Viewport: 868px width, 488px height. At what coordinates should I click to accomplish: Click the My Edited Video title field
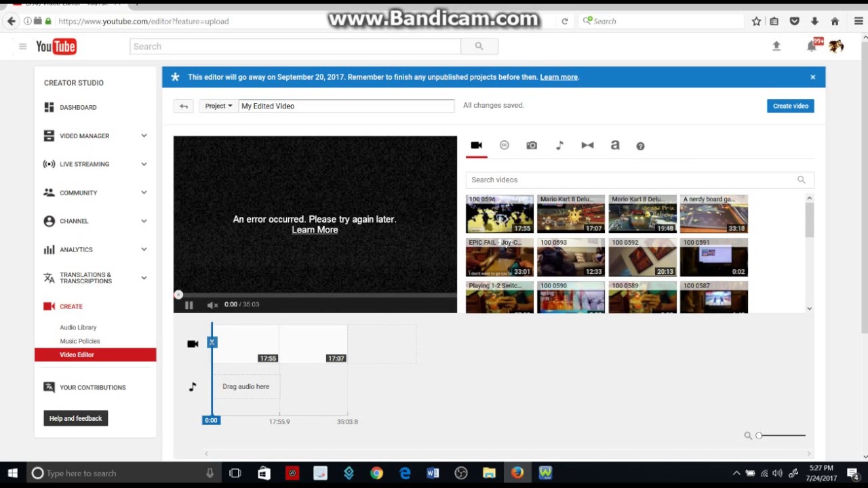[346, 106]
